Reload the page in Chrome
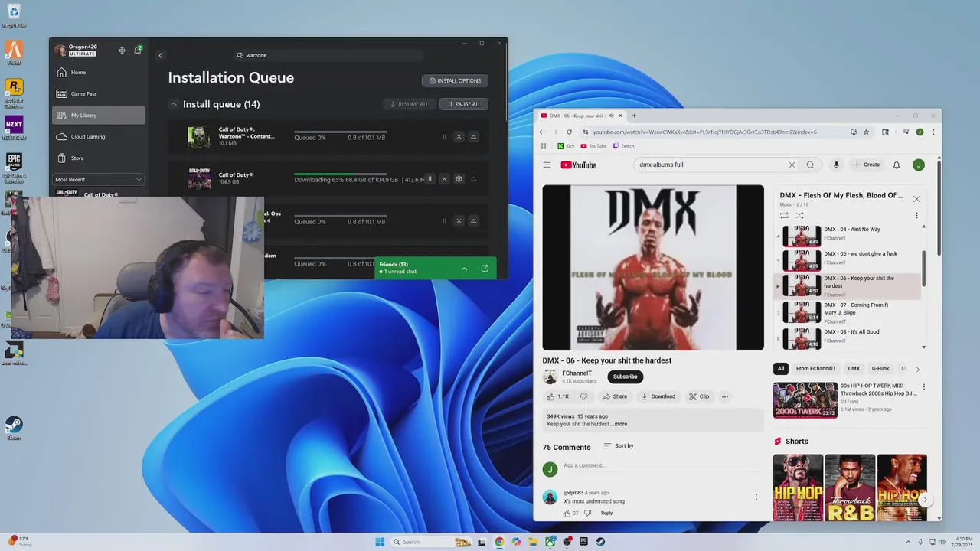Image resolution: width=980 pixels, height=551 pixels. 570,132
